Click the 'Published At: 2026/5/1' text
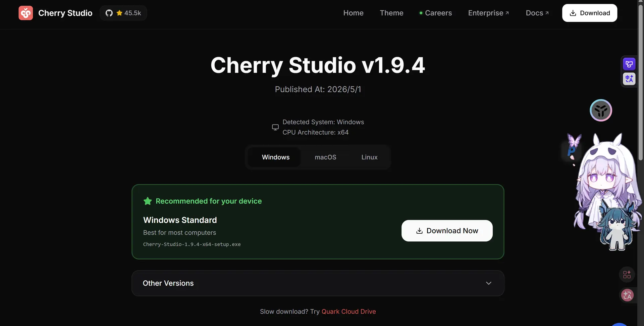 pos(318,89)
